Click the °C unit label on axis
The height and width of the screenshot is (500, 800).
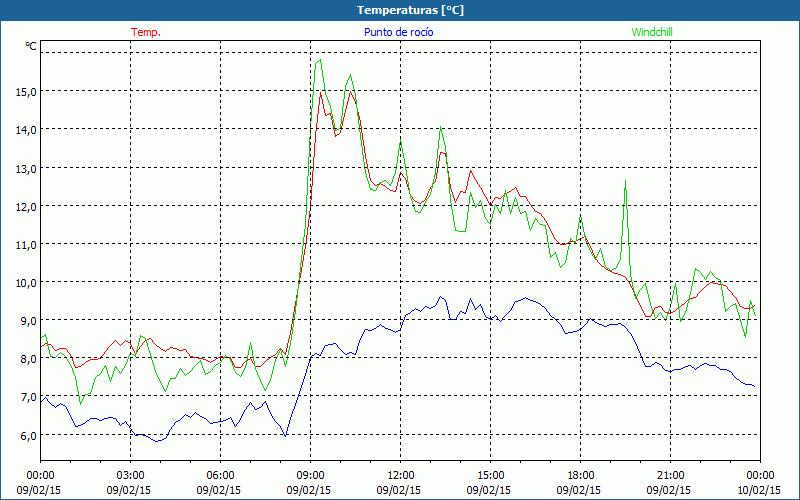coord(31,46)
